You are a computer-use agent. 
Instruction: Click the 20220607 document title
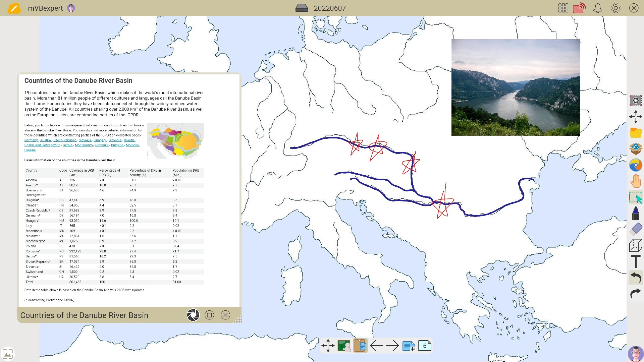click(330, 8)
